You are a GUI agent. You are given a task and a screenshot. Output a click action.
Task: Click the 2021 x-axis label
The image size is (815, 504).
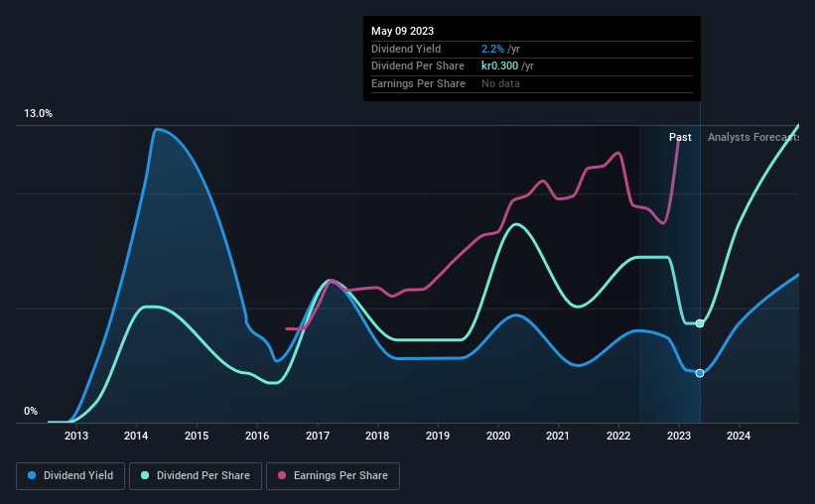[558, 436]
